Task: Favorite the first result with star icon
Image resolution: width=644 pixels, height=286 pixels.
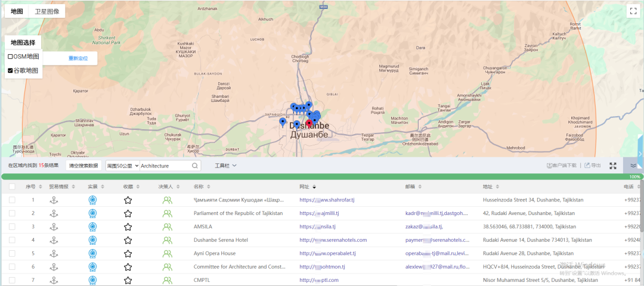Action: [128, 200]
